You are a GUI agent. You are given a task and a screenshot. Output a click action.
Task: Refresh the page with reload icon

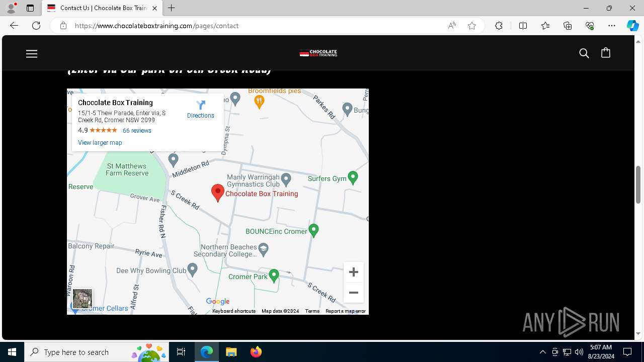[36, 26]
